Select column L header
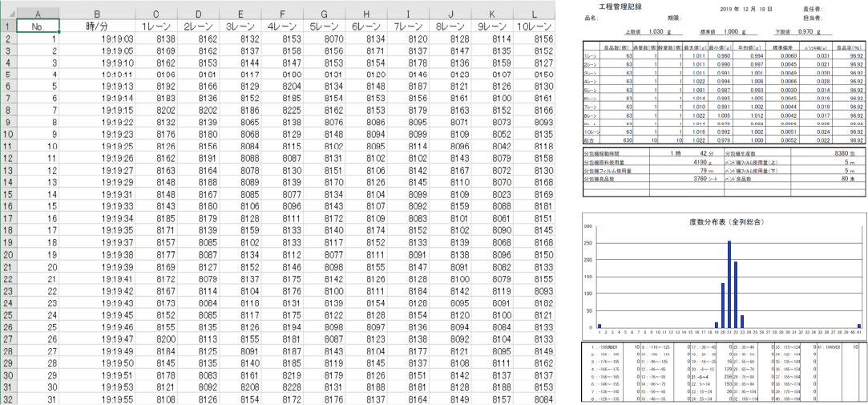 click(534, 14)
